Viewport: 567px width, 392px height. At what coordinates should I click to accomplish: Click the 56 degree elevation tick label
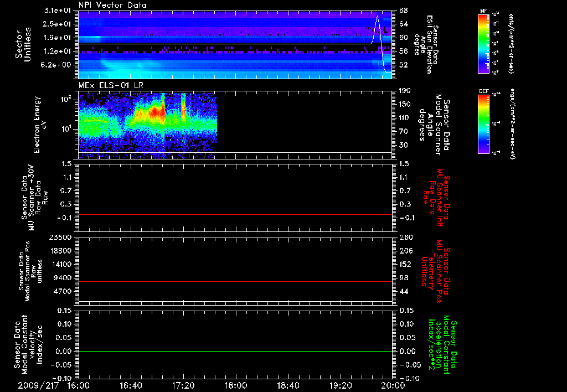point(404,51)
